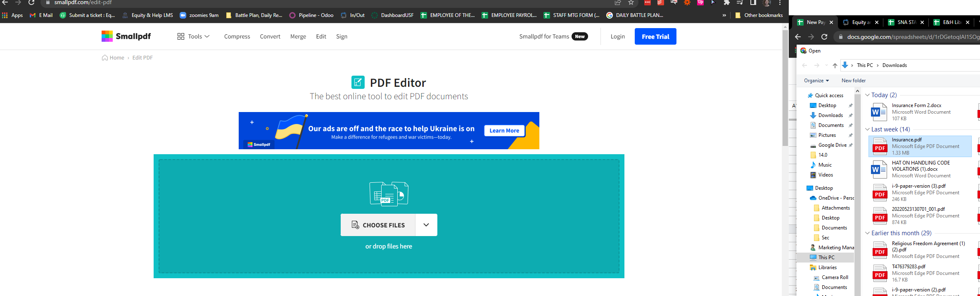
Task: Open the Convert menu item
Action: 270,36
